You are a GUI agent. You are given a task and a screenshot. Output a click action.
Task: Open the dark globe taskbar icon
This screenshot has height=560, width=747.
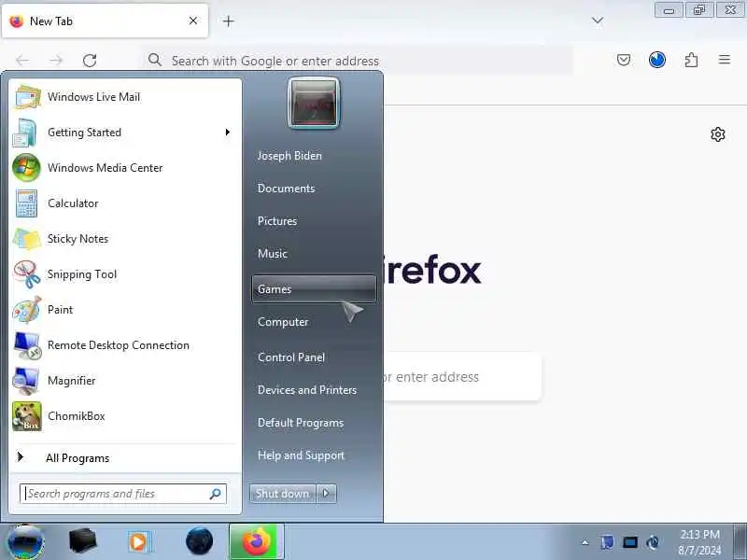[x=199, y=541]
